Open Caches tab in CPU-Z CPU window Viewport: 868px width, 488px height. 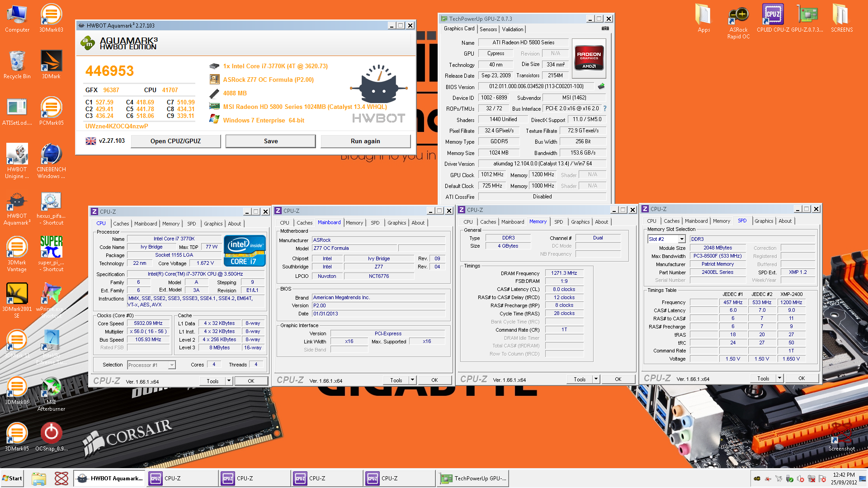(x=121, y=224)
